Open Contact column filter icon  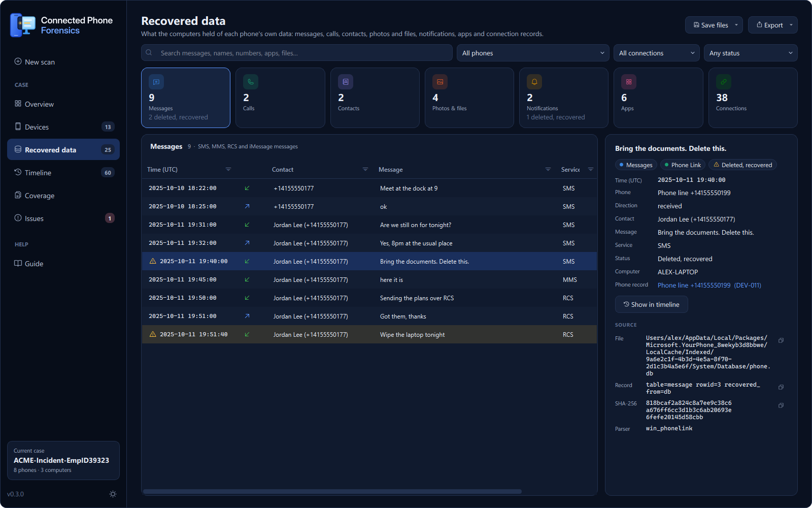click(x=365, y=169)
